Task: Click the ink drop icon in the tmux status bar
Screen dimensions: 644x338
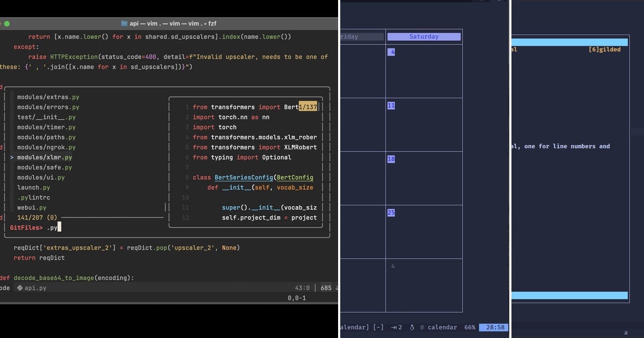Action: (411, 327)
